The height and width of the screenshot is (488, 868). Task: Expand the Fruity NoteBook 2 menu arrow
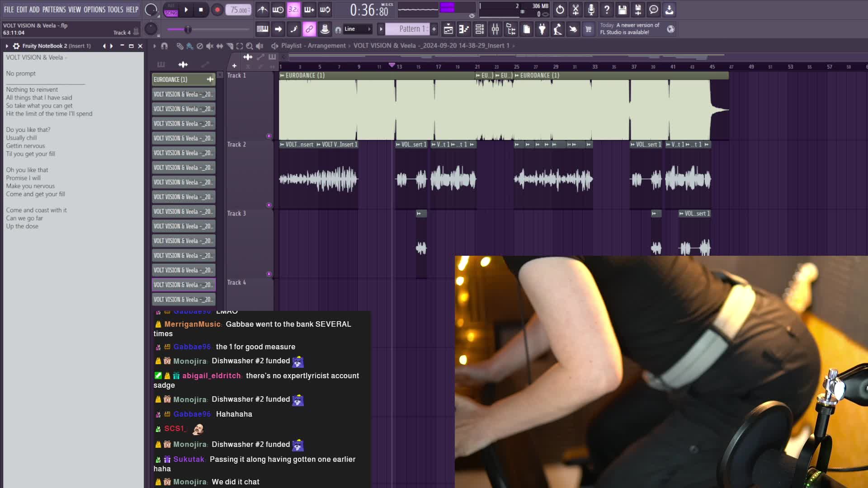[7, 46]
